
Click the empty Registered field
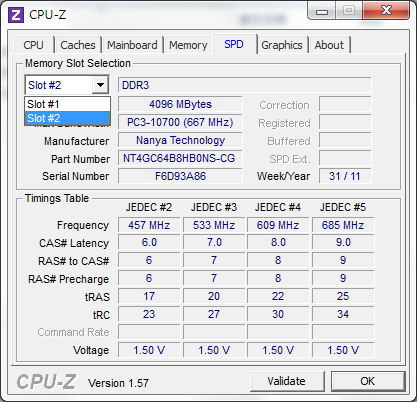click(x=345, y=122)
